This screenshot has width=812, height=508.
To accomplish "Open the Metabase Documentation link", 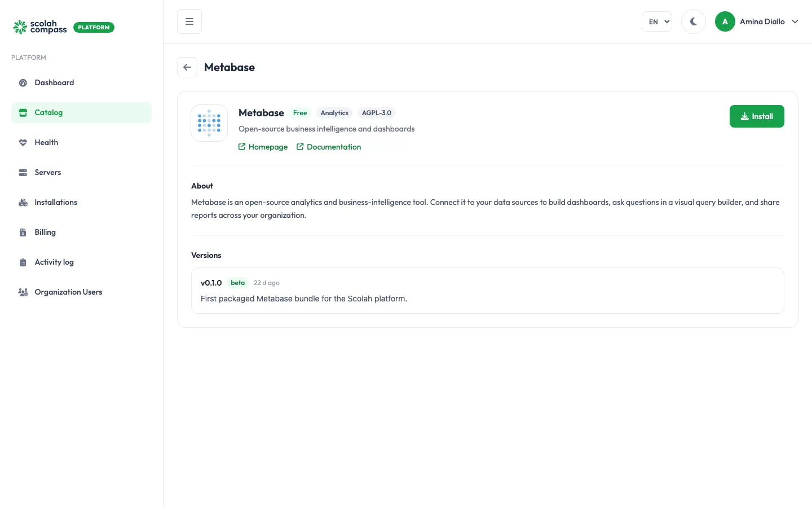I will coord(329,147).
